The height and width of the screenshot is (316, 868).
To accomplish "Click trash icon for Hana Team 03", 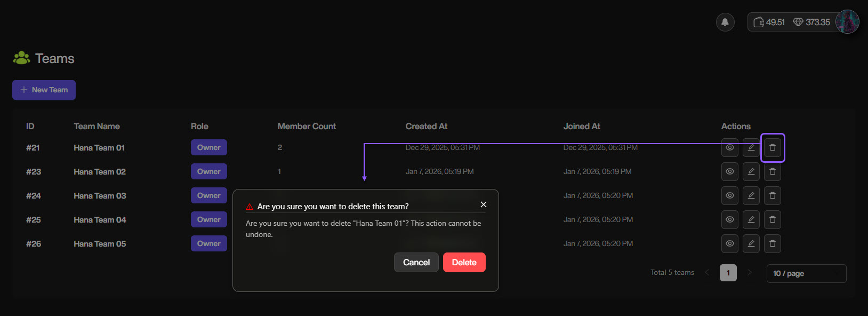I will click(x=773, y=195).
